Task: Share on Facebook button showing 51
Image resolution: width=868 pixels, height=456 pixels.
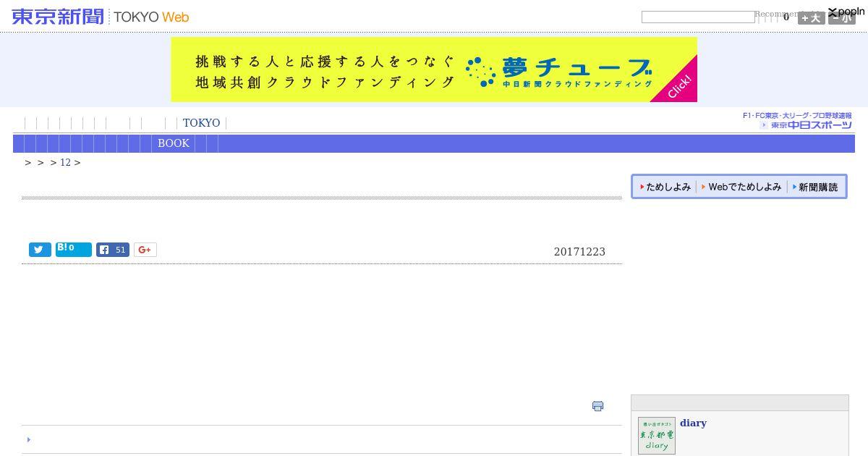Action: tap(113, 250)
